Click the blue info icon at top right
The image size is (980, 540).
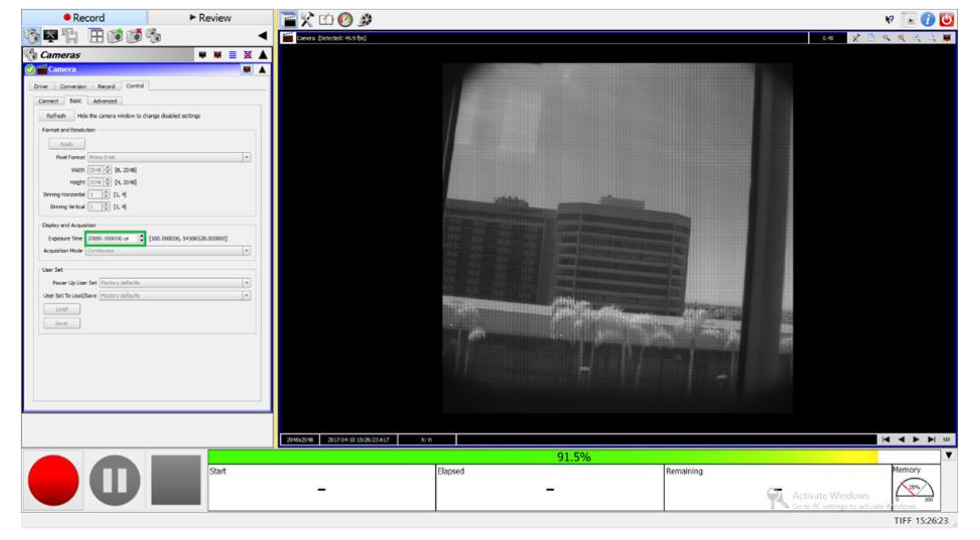point(928,20)
